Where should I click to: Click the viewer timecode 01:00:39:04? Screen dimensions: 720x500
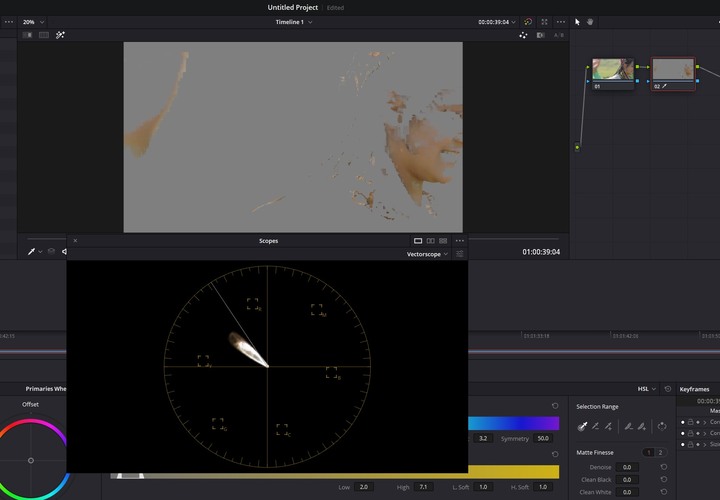coord(541,252)
